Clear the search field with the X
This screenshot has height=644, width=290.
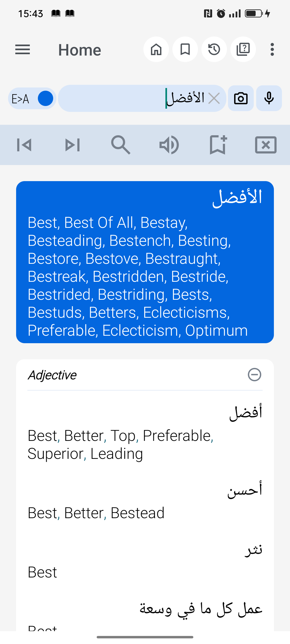[214, 98]
